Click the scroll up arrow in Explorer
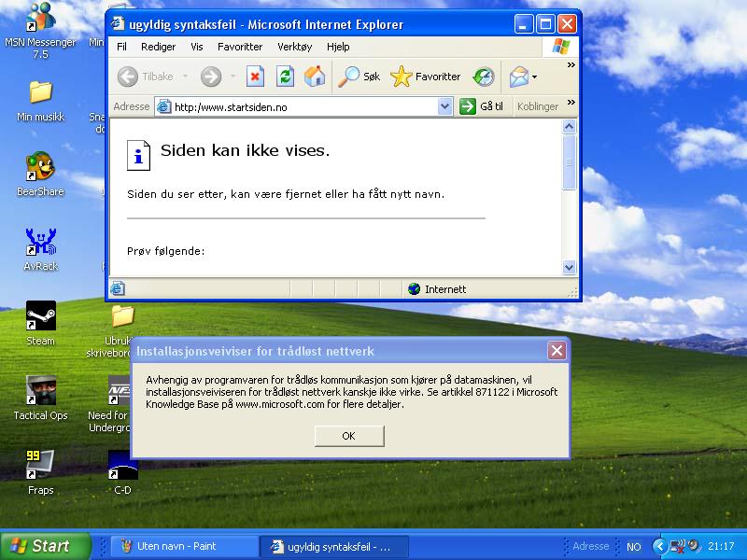Image resolution: width=747 pixels, height=560 pixels. pos(569,126)
